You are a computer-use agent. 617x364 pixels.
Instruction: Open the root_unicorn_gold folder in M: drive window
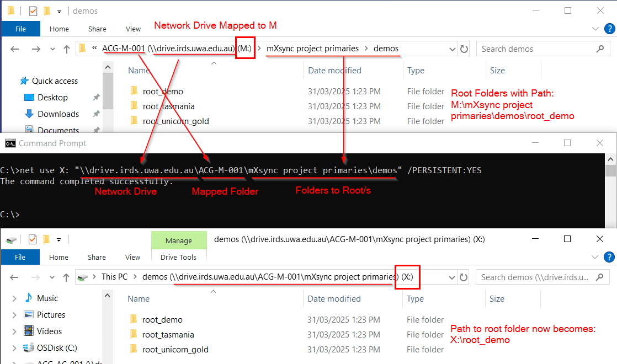(175, 121)
